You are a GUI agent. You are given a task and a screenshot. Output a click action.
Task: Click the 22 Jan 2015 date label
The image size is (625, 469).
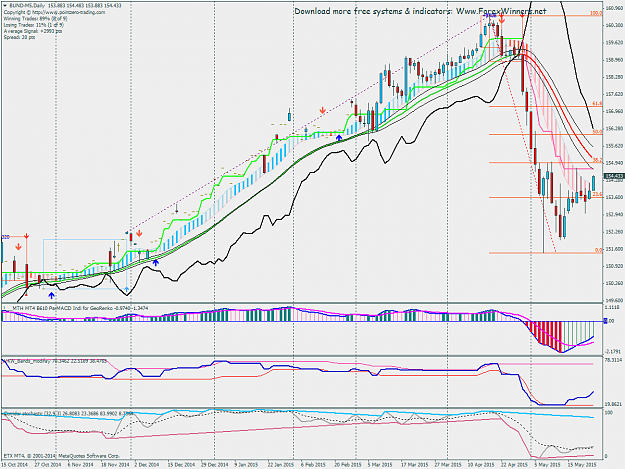(281, 465)
